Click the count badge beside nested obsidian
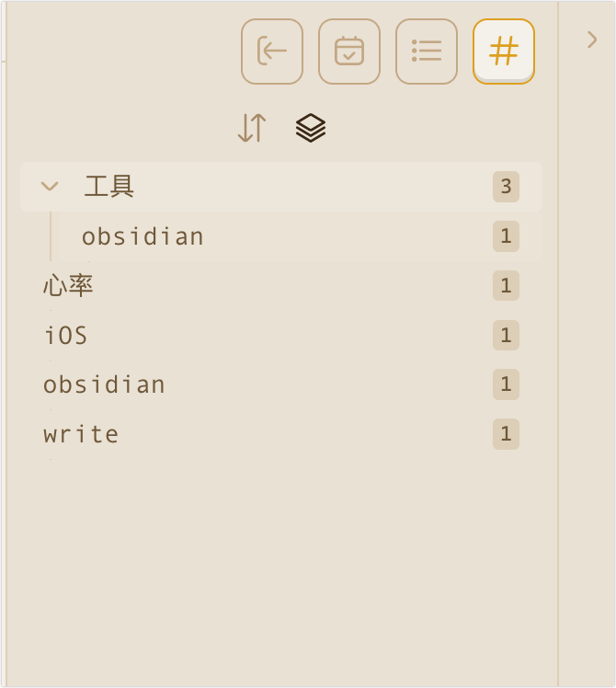The image size is (616, 688). [x=506, y=236]
